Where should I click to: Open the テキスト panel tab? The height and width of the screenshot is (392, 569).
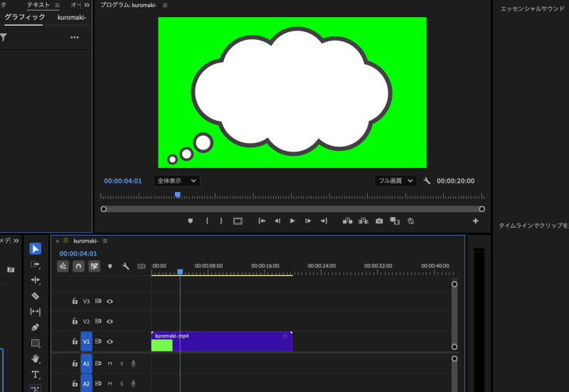(38, 5)
